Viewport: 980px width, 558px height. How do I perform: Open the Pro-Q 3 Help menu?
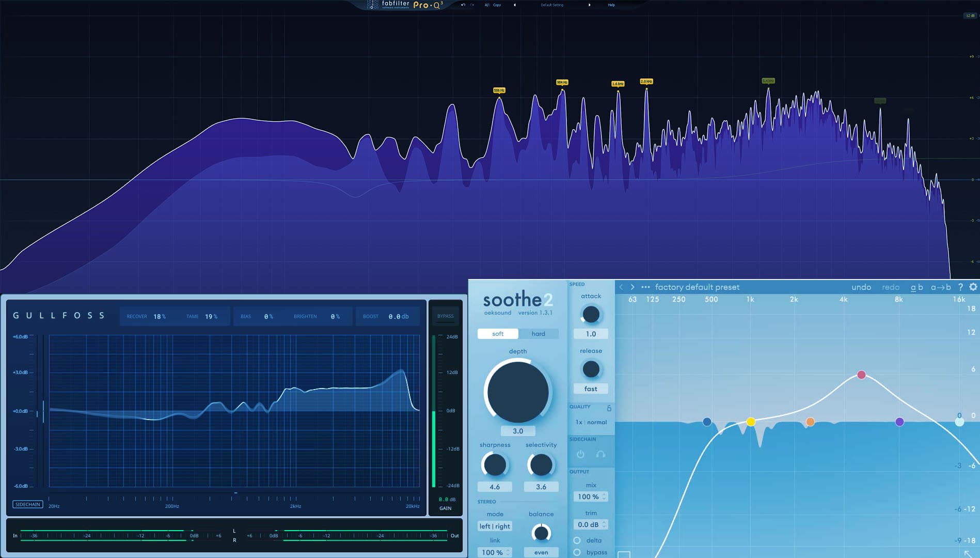[611, 5]
